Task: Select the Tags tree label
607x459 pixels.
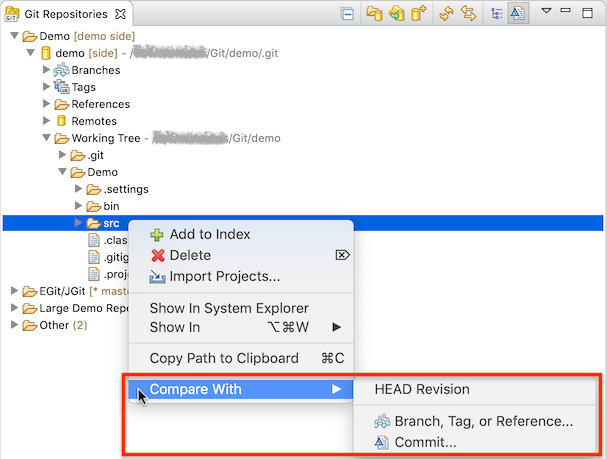Action: click(84, 87)
